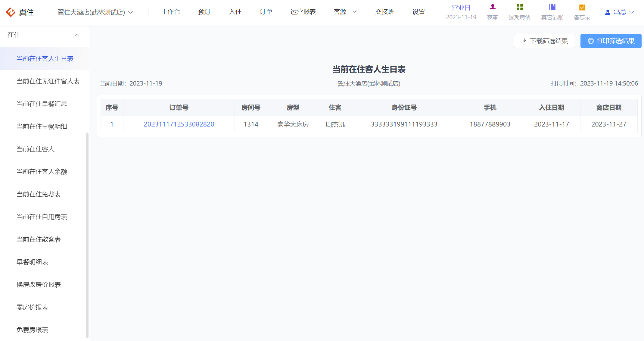Go to the 预订 menu

204,12
